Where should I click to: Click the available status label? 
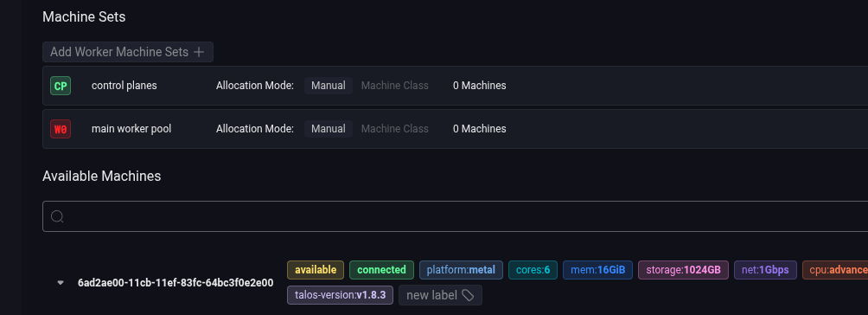316,270
